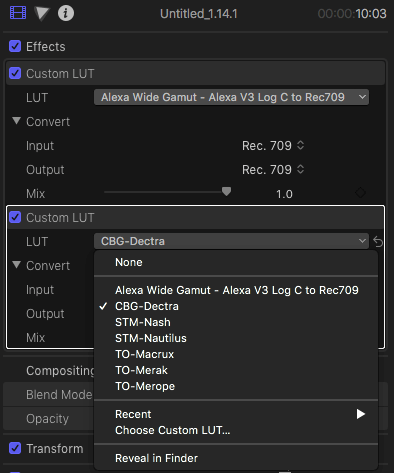Click the Mix value 1.0 field
This screenshot has width=394, height=473.
click(x=284, y=194)
